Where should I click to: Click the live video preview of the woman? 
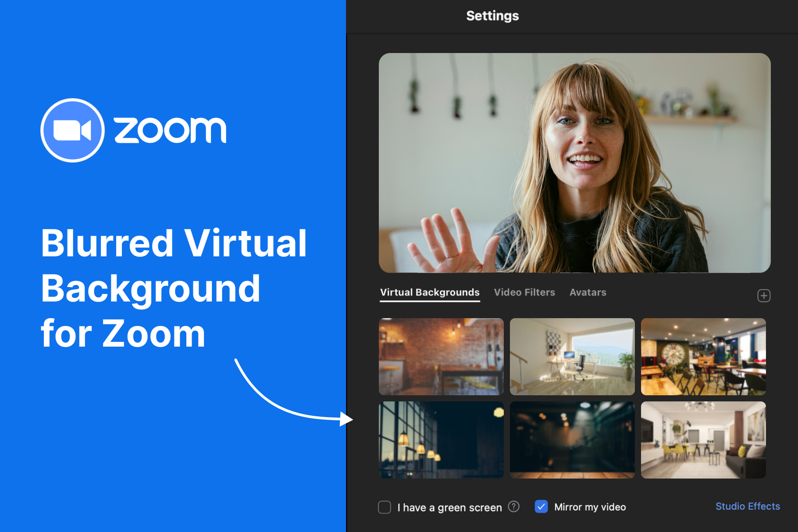[x=574, y=162]
